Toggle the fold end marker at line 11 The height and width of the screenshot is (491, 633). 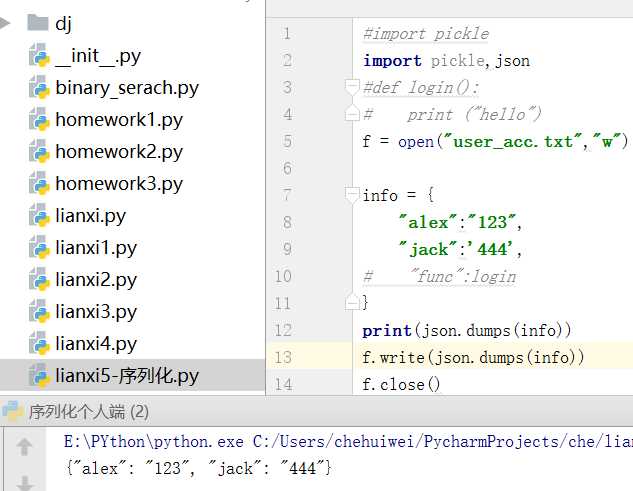pyautogui.click(x=352, y=302)
